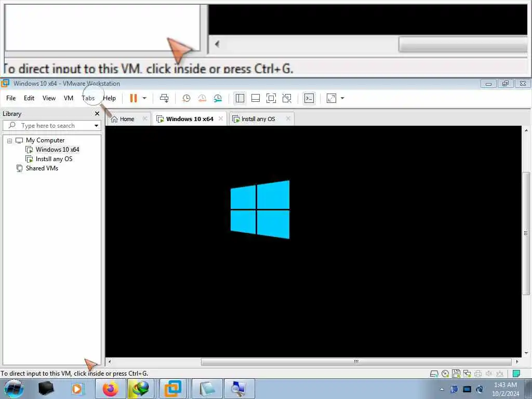Image resolution: width=532 pixels, height=399 pixels.
Task: Open the Windows Start menu orb
Action: point(14,389)
